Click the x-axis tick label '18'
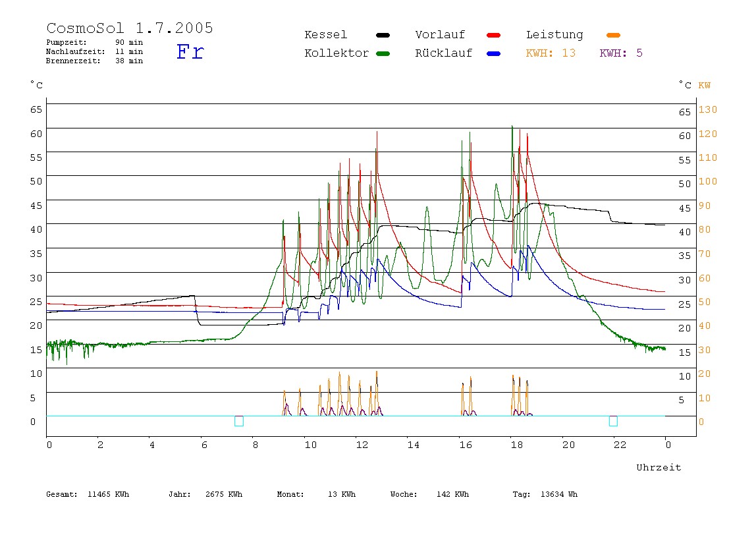Screen dimensions: 756x535 coord(517,445)
